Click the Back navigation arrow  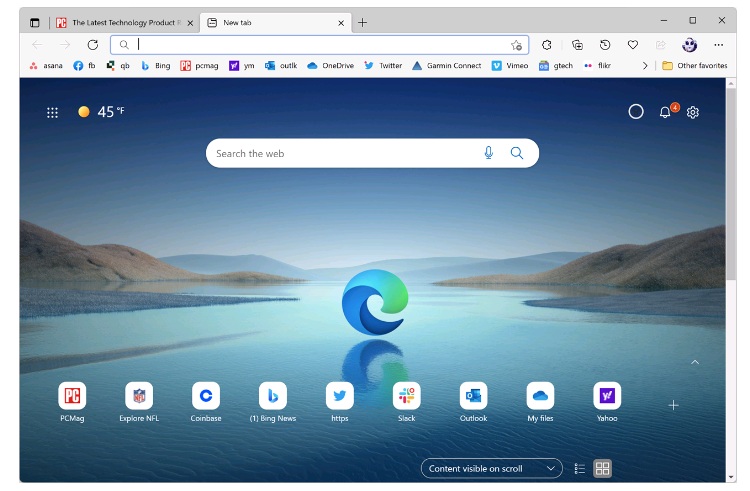[37, 45]
